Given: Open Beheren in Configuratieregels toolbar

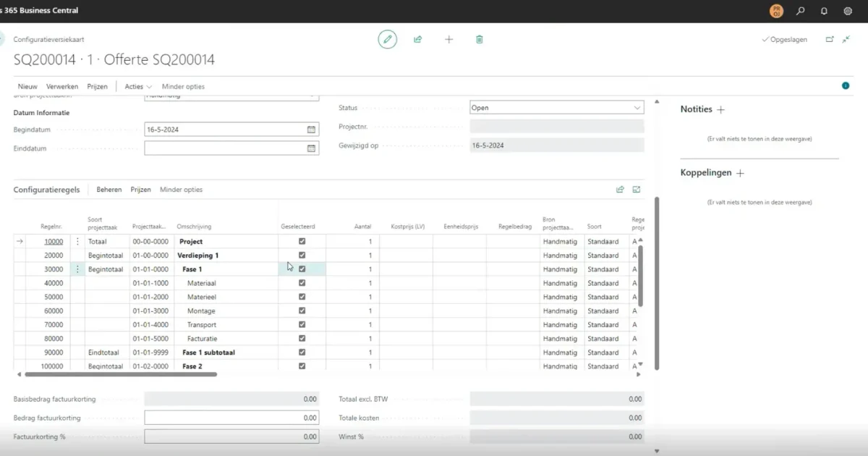Looking at the screenshot, I should tap(109, 190).
